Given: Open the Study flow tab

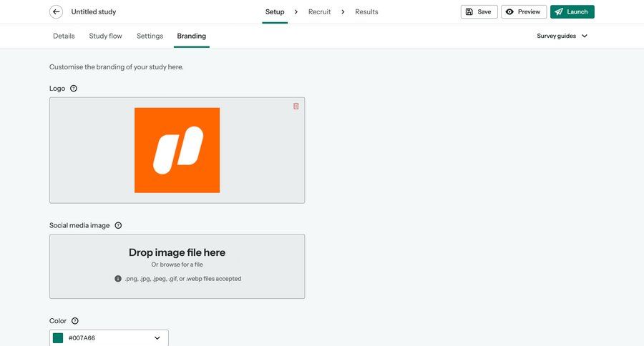Looking at the screenshot, I should point(105,36).
